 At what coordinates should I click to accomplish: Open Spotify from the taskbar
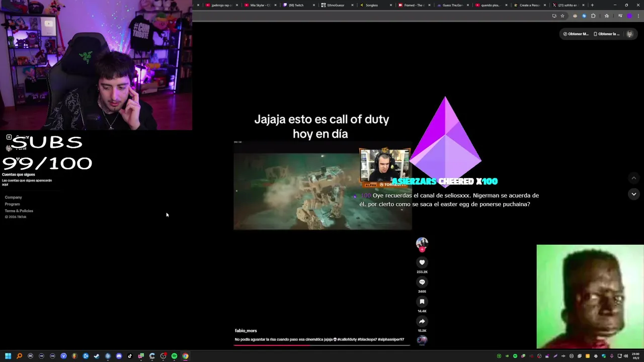coord(174,356)
